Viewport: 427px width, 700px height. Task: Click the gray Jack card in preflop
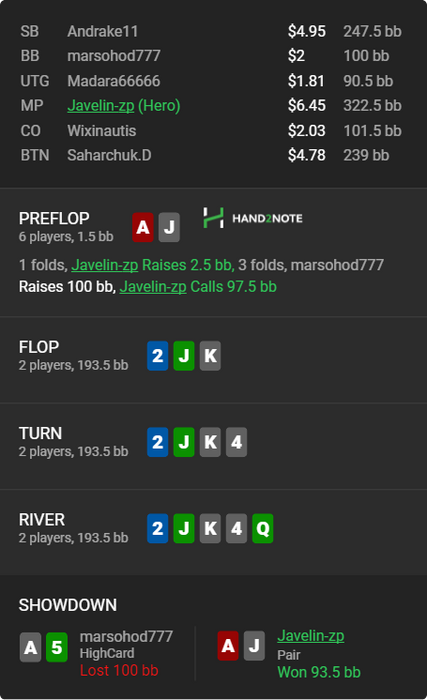[169, 228]
